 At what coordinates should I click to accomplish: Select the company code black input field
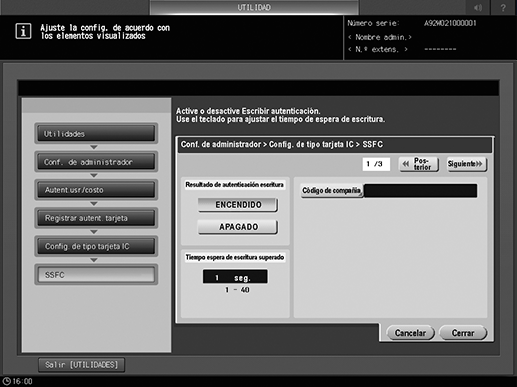(420, 191)
